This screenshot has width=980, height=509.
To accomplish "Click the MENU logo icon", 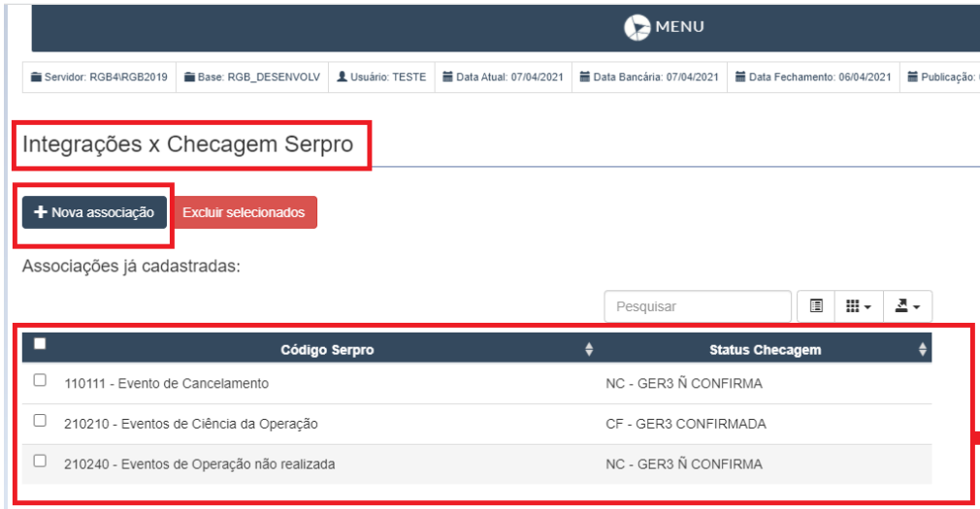I will (637, 27).
